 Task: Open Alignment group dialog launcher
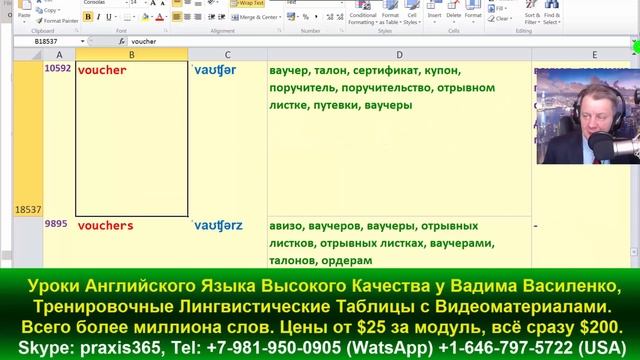279,31
